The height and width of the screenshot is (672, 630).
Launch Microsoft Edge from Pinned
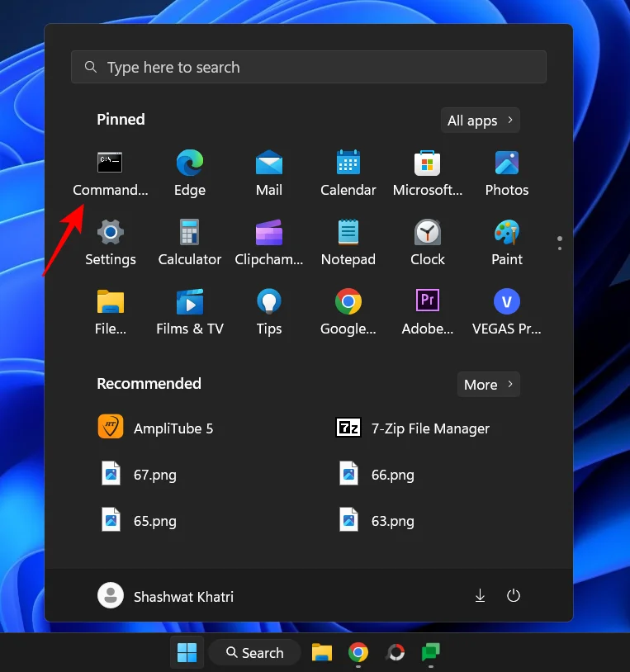[190, 173]
